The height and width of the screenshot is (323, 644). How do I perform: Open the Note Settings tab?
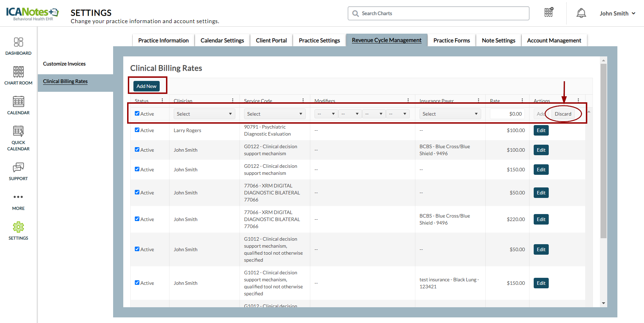pyautogui.click(x=498, y=41)
